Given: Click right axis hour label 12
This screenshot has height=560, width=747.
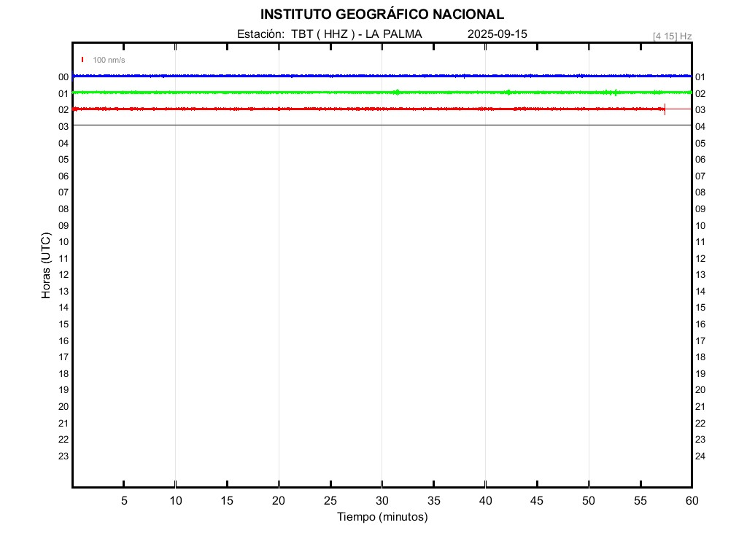Looking at the screenshot, I should pyautogui.click(x=700, y=259).
